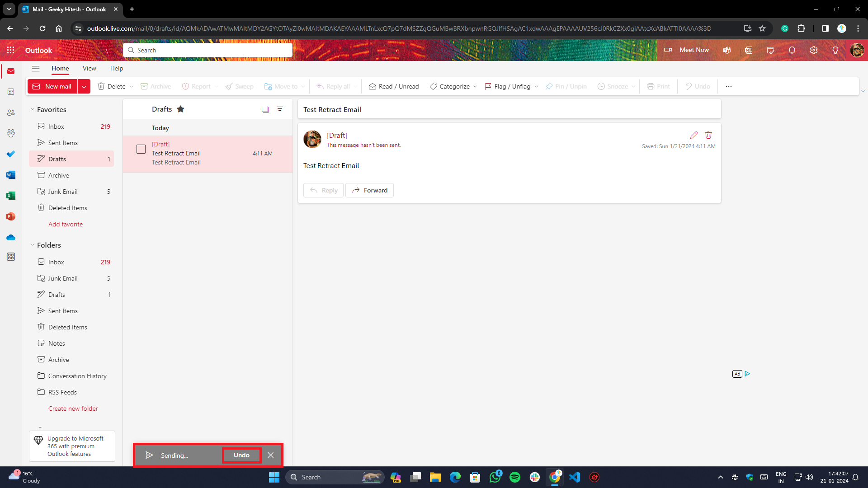Open Calendar from the left rail

point(11,92)
